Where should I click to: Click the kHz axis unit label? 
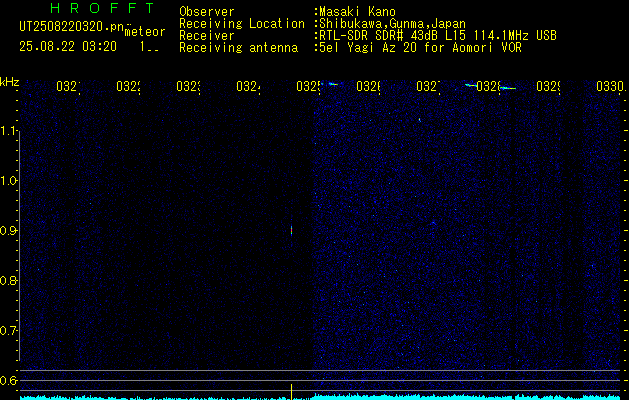[x=10, y=82]
